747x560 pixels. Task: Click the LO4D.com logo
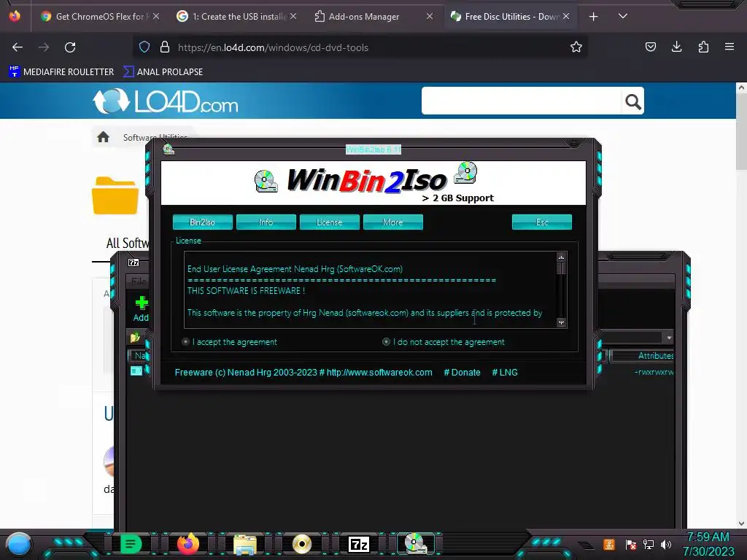coord(165,101)
